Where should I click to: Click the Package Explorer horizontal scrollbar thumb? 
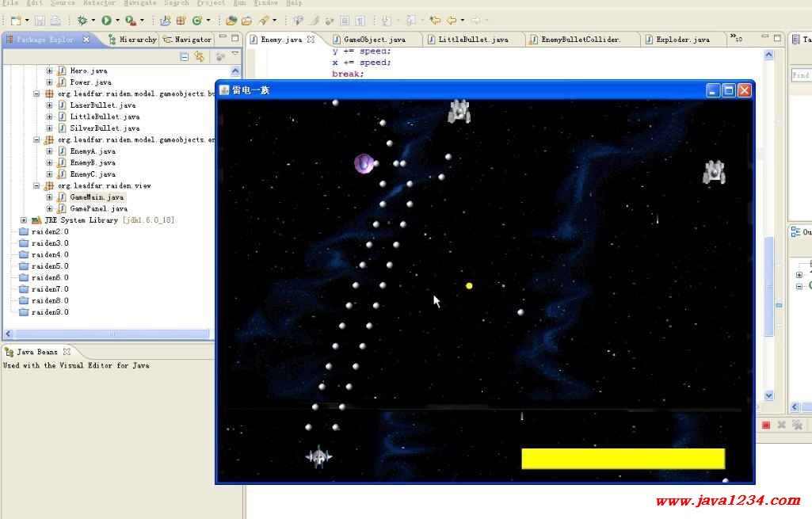(x=112, y=334)
